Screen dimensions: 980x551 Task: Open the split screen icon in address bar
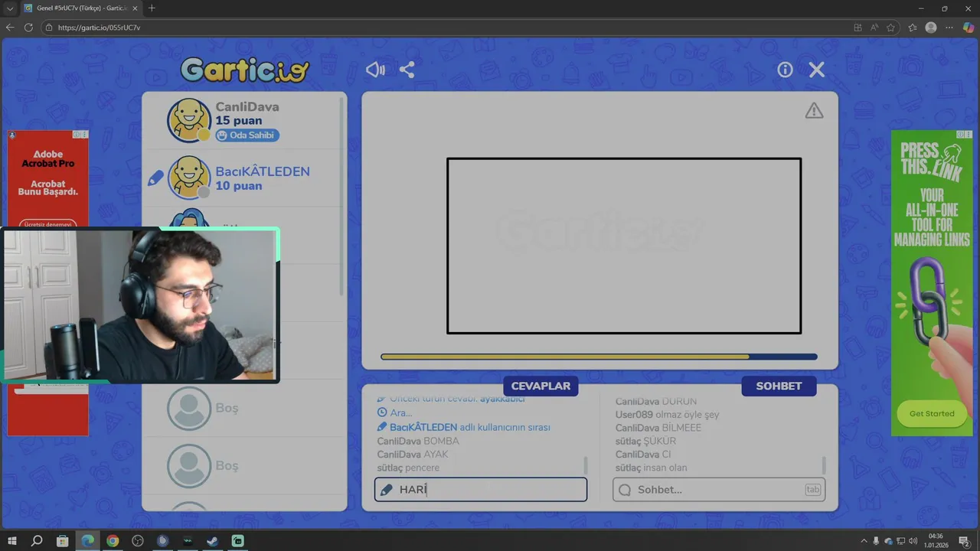click(857, 28)
